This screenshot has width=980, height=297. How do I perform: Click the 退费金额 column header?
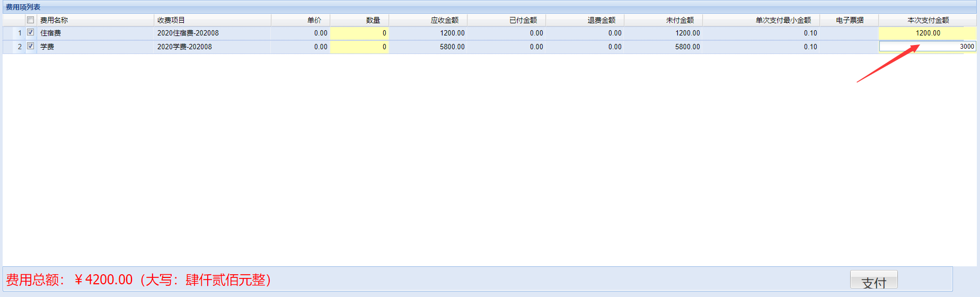[601, 20]
